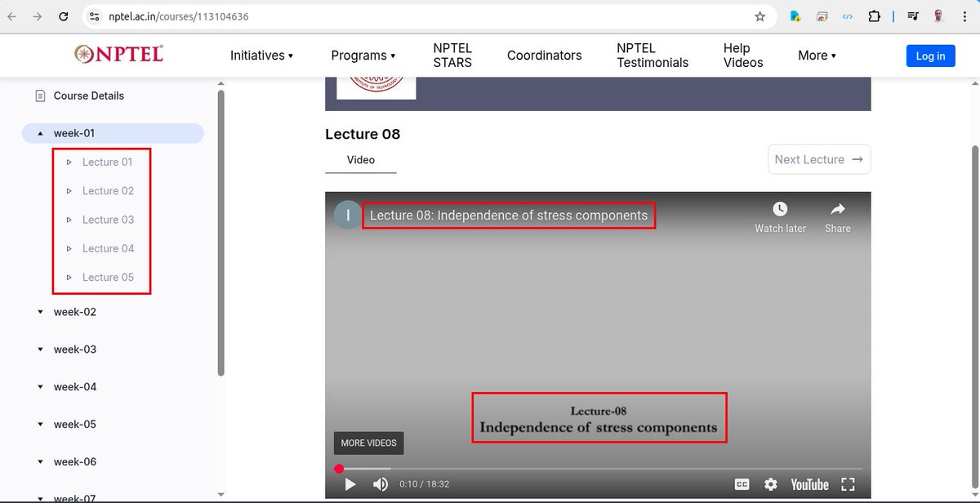Open the Programs dropdown menu

tap(363, 56)
